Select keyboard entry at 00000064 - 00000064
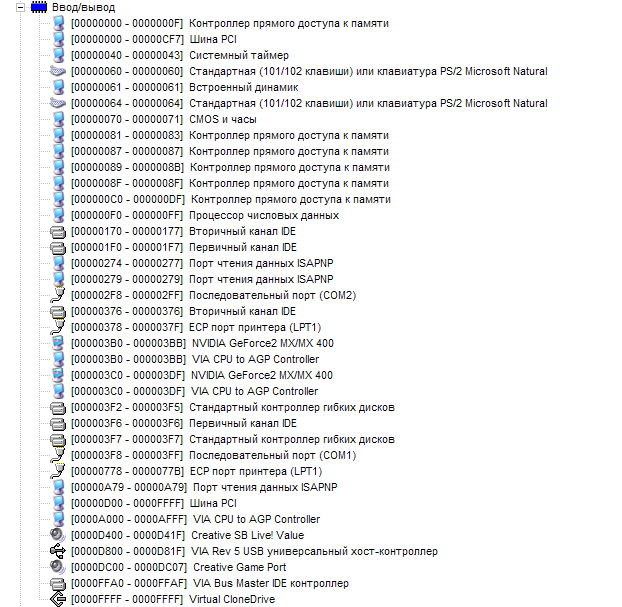This screenshot has height=607, width=622. pos(309,104)
